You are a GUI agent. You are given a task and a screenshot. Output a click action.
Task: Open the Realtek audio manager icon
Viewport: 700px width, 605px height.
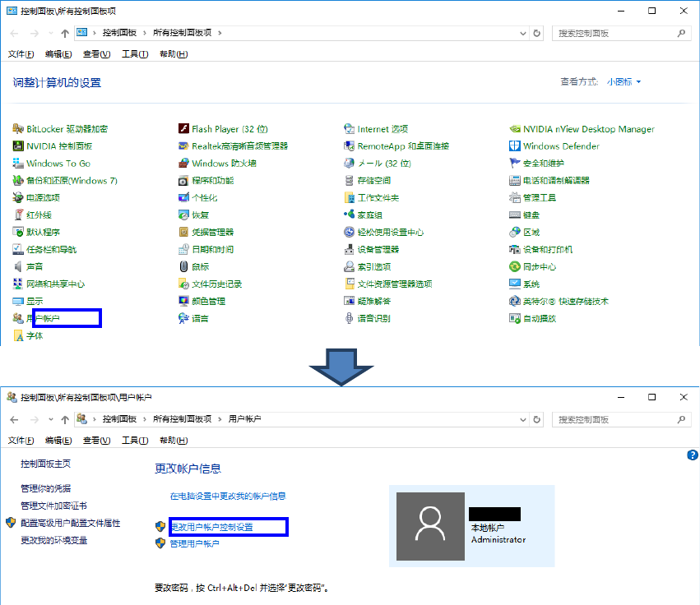(x=183, y=145)
